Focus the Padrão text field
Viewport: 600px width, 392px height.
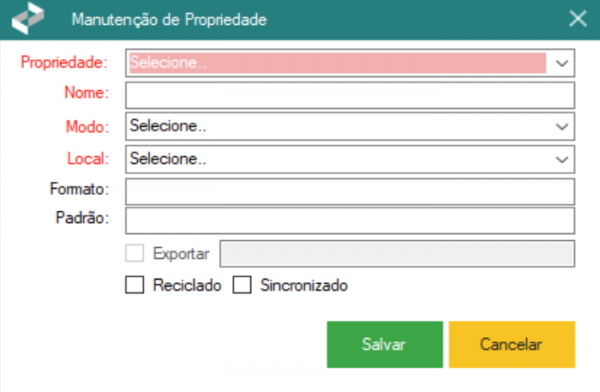click(x=350, y=220)
